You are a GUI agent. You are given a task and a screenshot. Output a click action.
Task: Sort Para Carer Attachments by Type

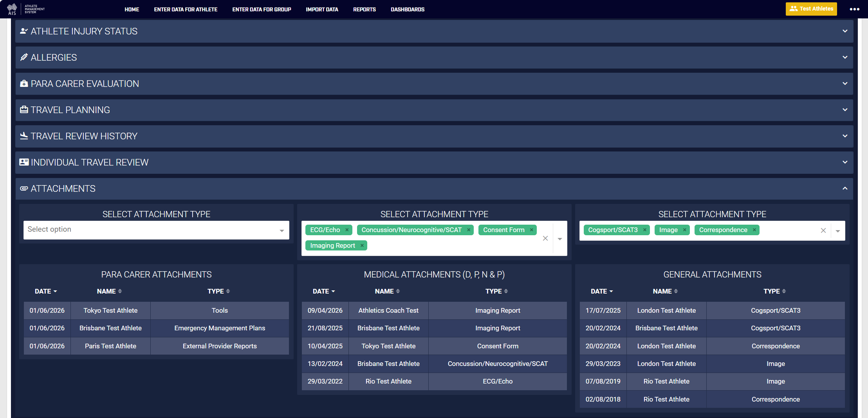pos(218,291)
